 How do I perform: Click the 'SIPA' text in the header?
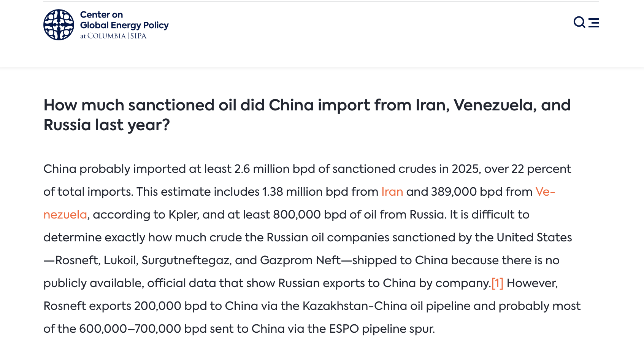138,36
